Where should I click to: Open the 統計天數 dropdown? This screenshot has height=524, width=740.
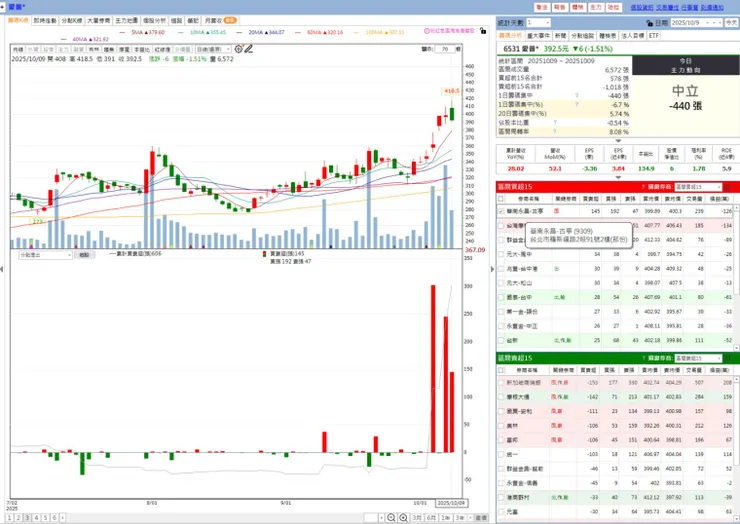(538, 23)
